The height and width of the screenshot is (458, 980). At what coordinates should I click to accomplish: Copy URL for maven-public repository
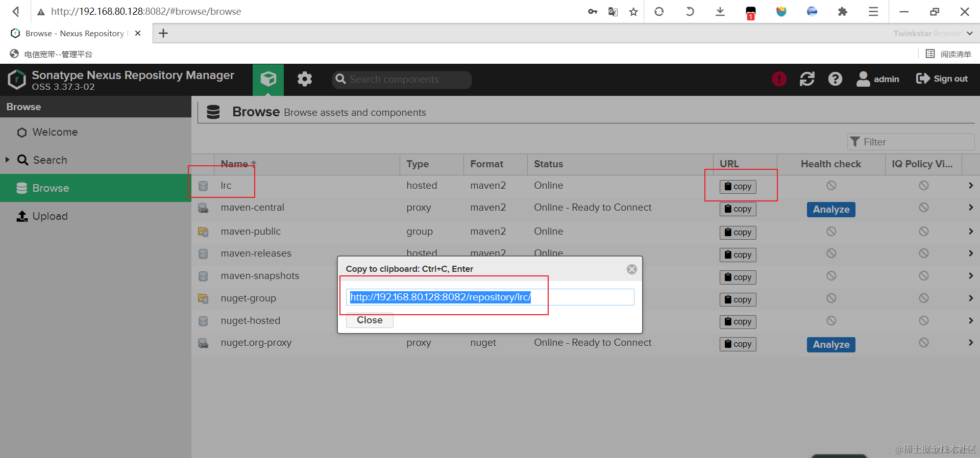coord(738,233)
